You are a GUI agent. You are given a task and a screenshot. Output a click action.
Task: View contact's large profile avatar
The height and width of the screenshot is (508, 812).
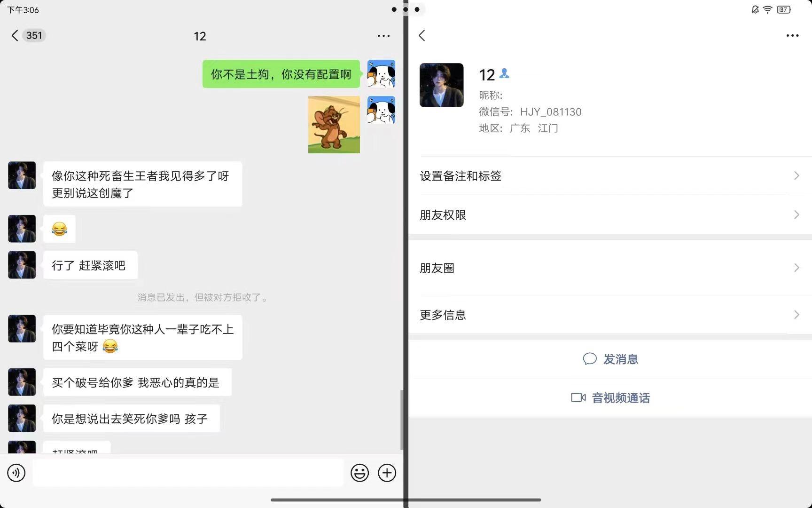tap(441, 85)
